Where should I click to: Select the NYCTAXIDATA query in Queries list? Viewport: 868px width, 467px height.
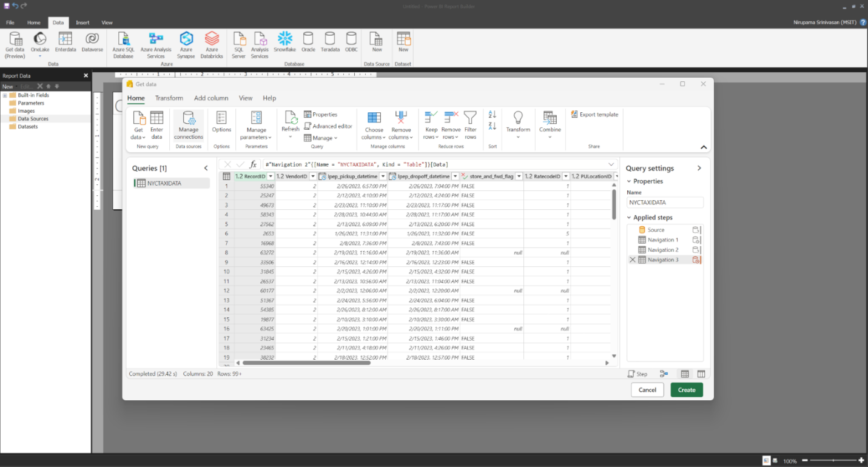(x=172, y=183)
